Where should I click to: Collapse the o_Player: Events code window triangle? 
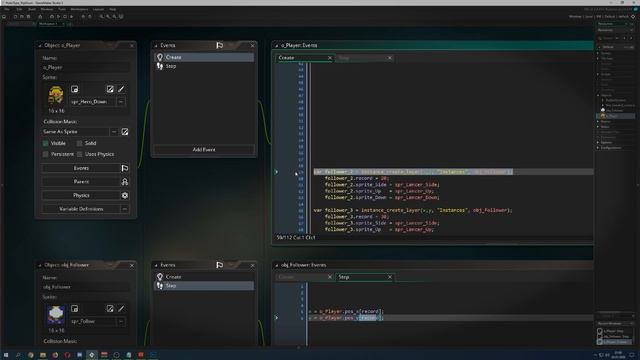pos(277,46)
